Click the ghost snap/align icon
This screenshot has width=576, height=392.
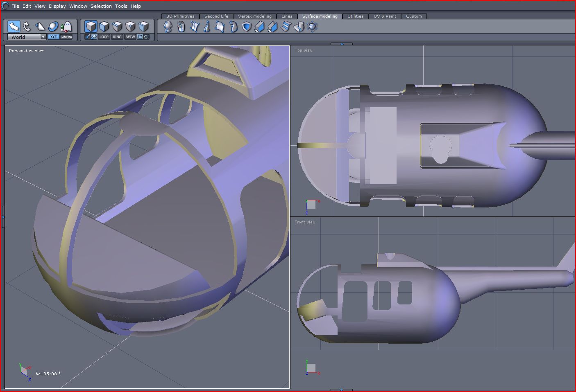[66, 27]
